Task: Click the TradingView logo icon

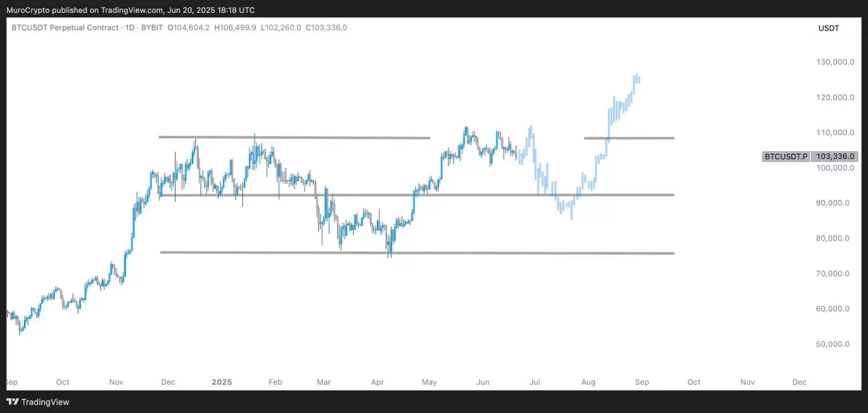Action: pyautogui.click(x=13, y=401)
